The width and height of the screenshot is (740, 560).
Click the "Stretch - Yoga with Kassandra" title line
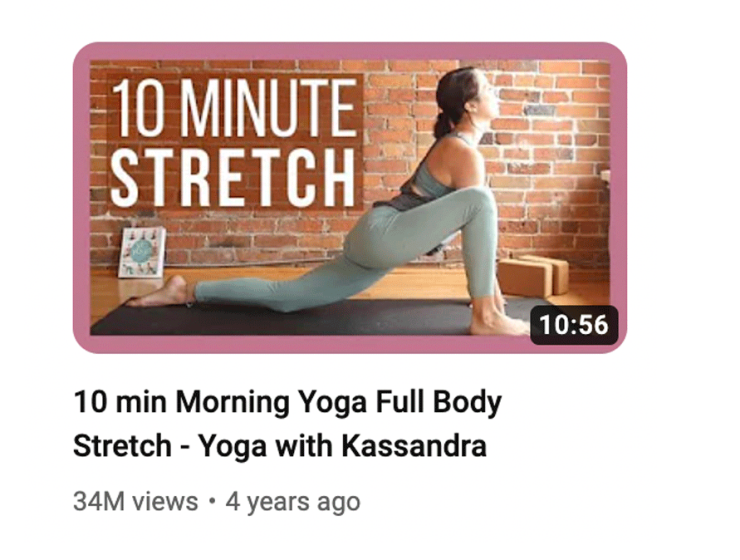[x=280, y=446]
